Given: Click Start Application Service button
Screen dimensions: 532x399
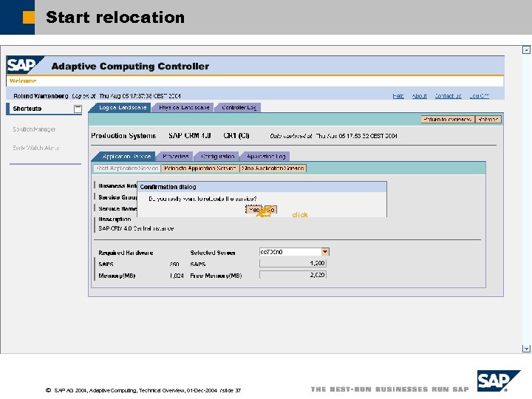Looking at the screenshot, I should pyautogui.click(x=127, y=168).
